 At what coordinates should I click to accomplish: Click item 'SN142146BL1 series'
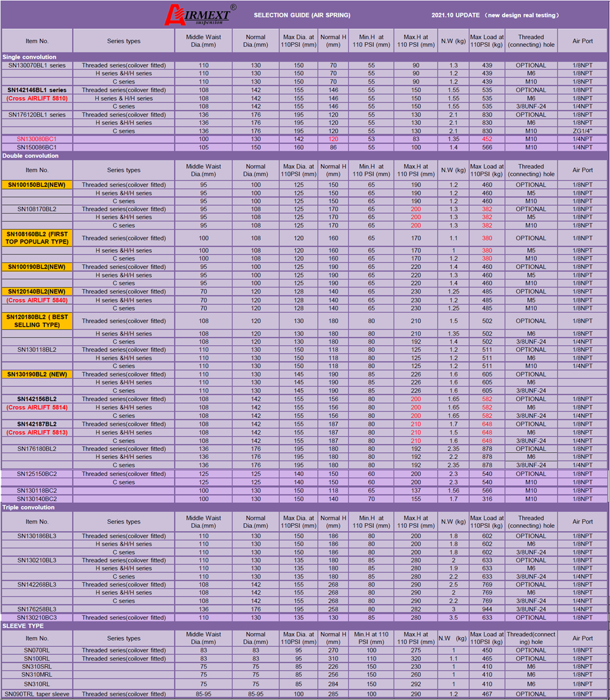(37, 90)
